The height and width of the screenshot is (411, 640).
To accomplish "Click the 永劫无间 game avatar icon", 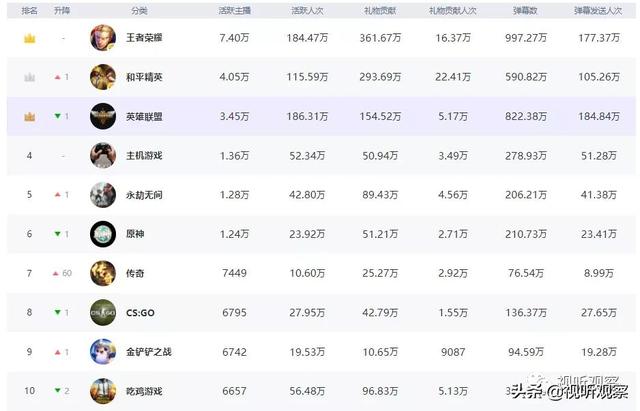I will tap(102, 194).
